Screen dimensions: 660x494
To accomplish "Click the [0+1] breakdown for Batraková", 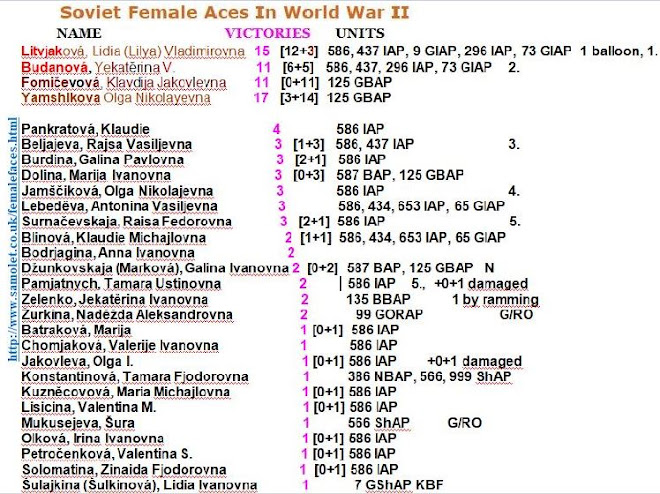I will [x=328, y=330].
